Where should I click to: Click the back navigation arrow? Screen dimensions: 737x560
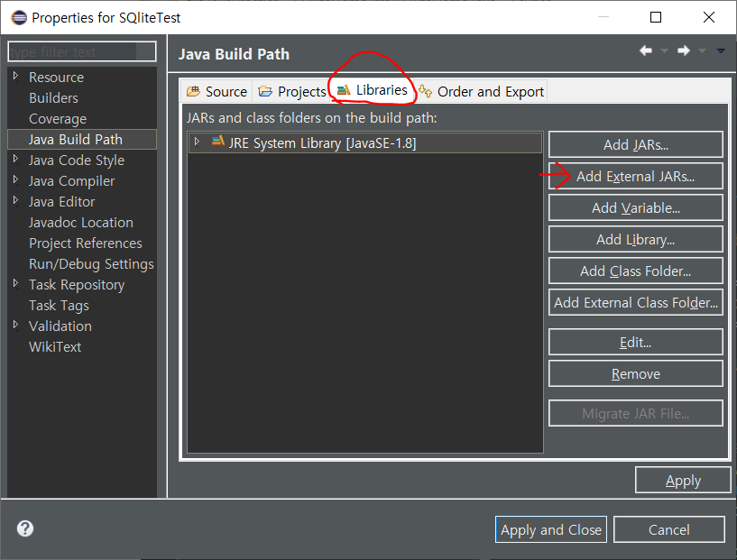click(646, 50)
